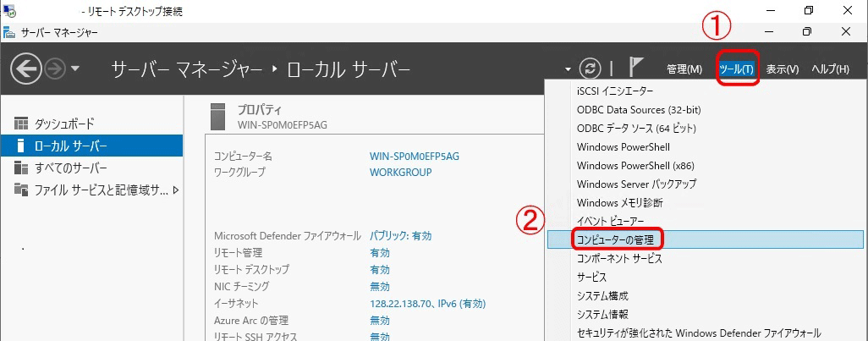Viewport: 868px width, 341px height.
Task: Open the navigation history dropdown arrow
Action: click(x=74, y=69)
